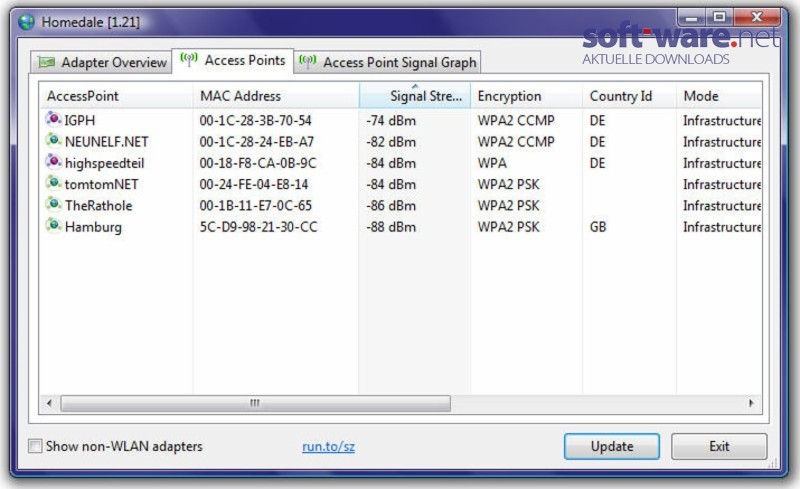Select the tomtomNET access point name

(102, 184)
